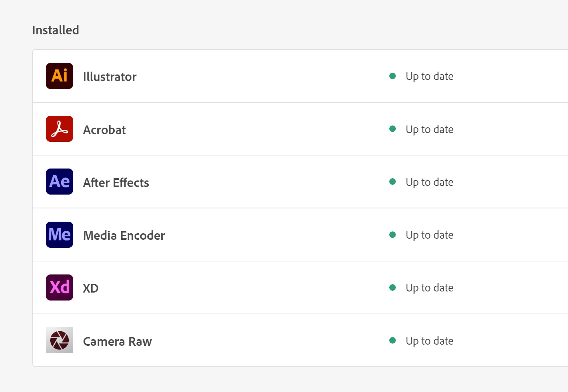Click Camera Raw's Up to date status
Image resolution: width=568 pixels, height=392 pixels.
(x=429, y=341)
